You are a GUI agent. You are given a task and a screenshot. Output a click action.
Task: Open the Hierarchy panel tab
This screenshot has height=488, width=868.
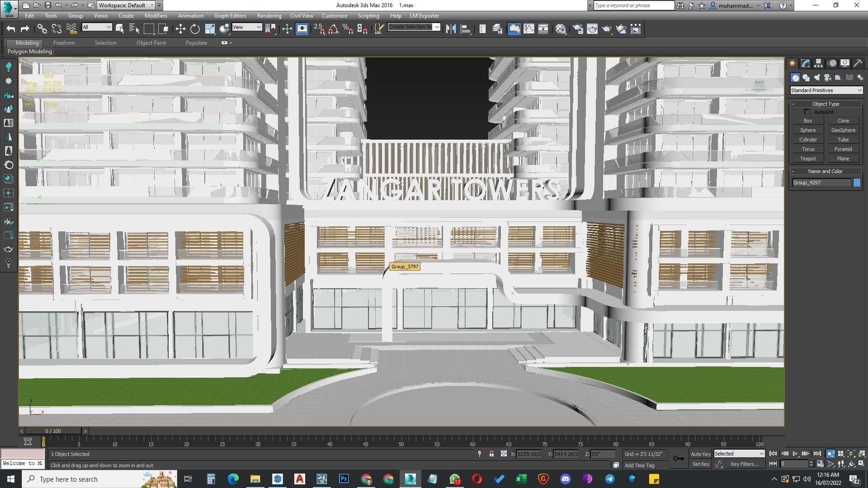point(819,63)
